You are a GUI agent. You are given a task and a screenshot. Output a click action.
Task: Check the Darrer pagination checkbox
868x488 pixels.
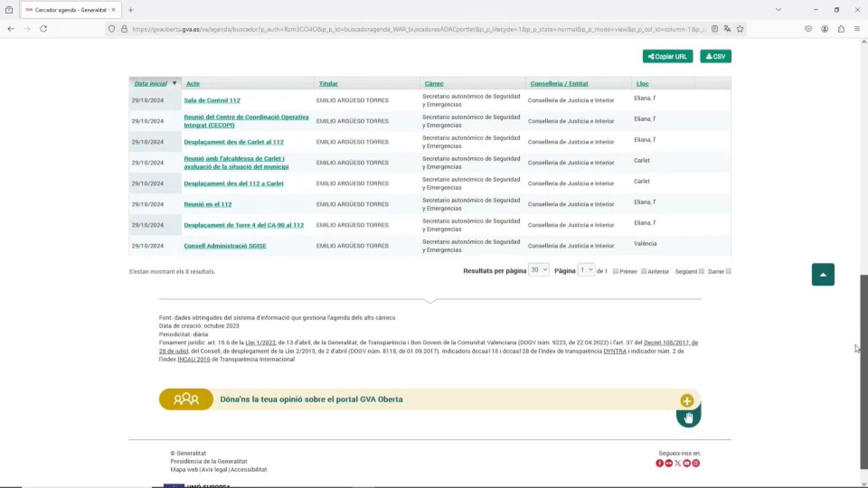(x=727, y=271)
